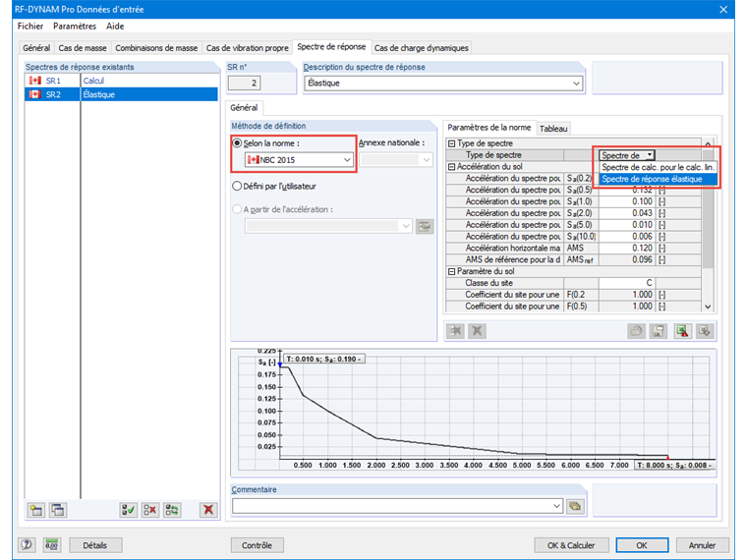Export parameters to Excel icon
Image resolution: width=747 pixels, height=560 pixels.
click(683, 331)
